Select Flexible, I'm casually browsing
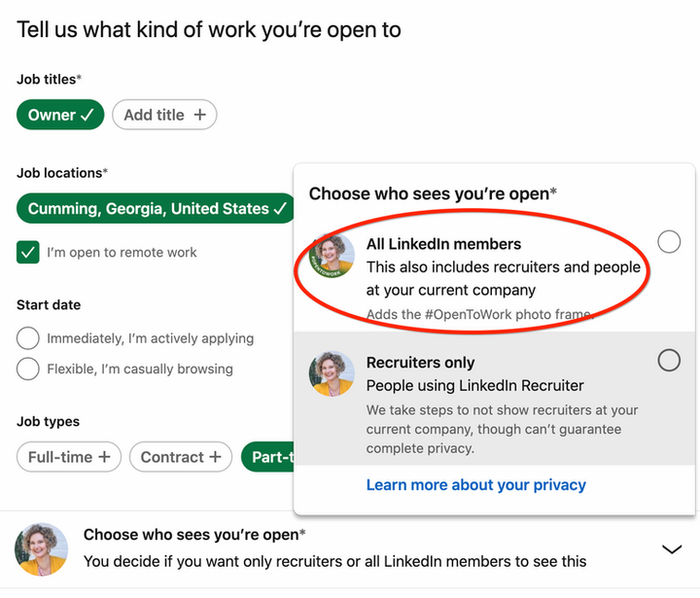 point(27,369)
